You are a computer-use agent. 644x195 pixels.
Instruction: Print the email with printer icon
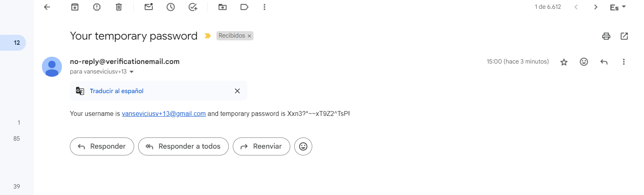pos(606,36)
